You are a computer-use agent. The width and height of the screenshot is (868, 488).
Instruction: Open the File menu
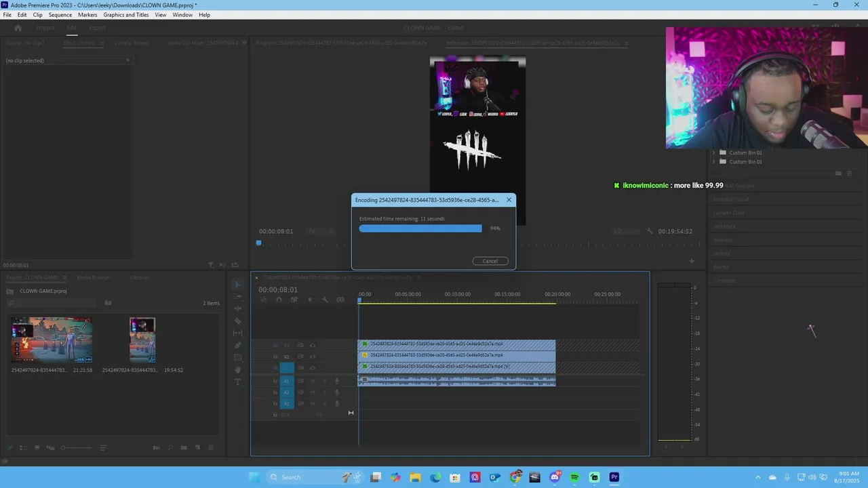(7, 14)
